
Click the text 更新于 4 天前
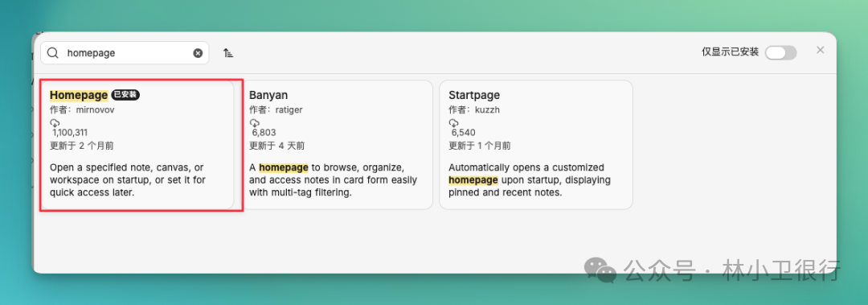click(276, 146)
